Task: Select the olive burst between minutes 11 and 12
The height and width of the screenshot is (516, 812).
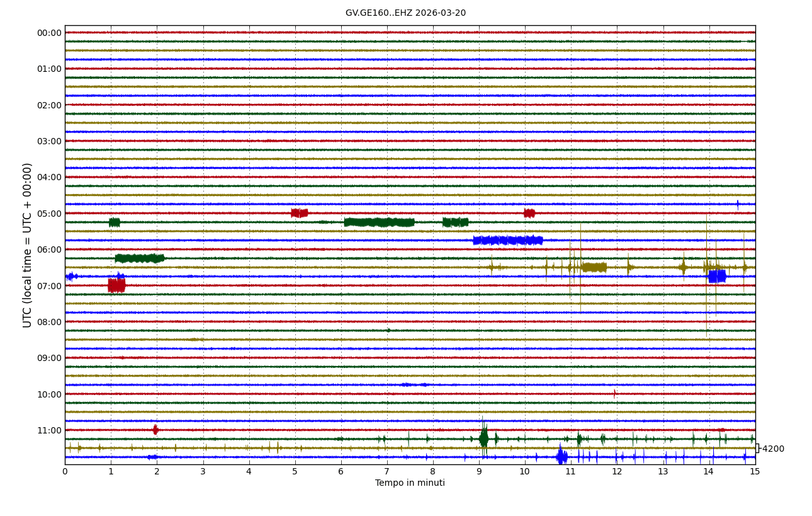Action: [x=594, y=267]
